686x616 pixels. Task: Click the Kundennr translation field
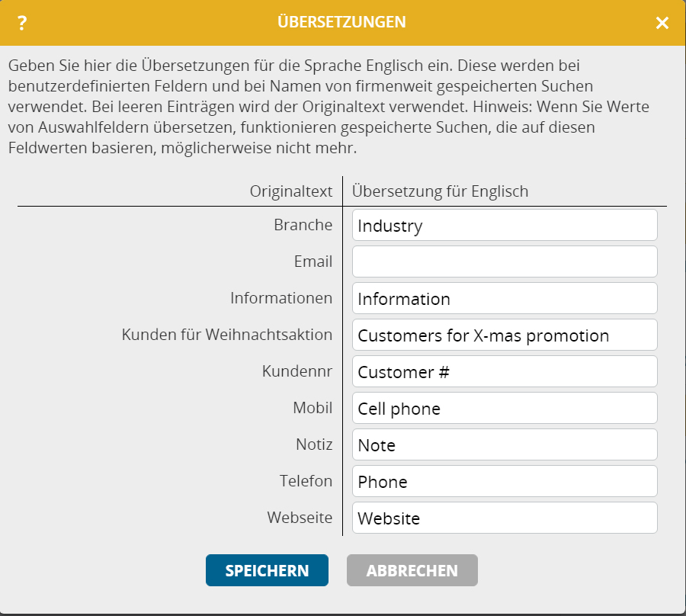(x=505, y=371)
